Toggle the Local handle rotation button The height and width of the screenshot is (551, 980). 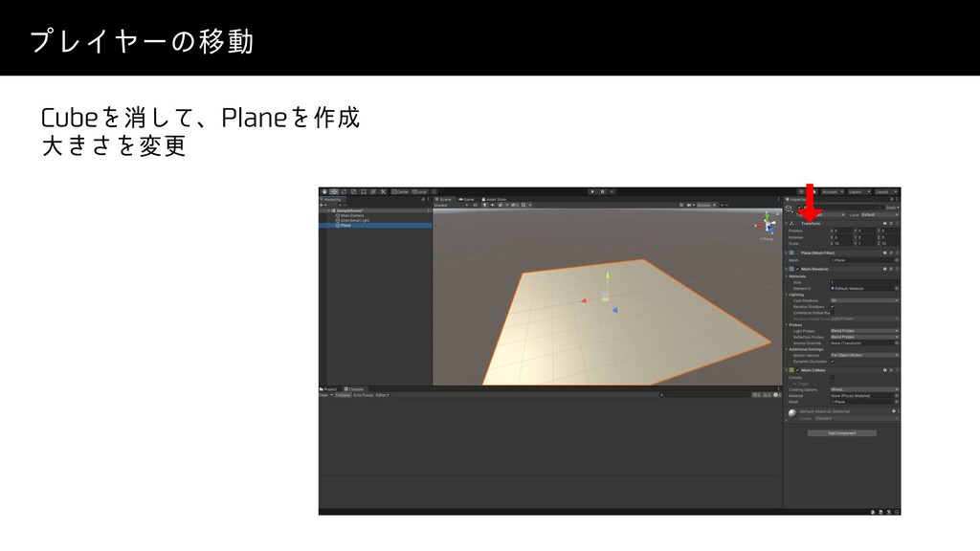tap(419, 191)
